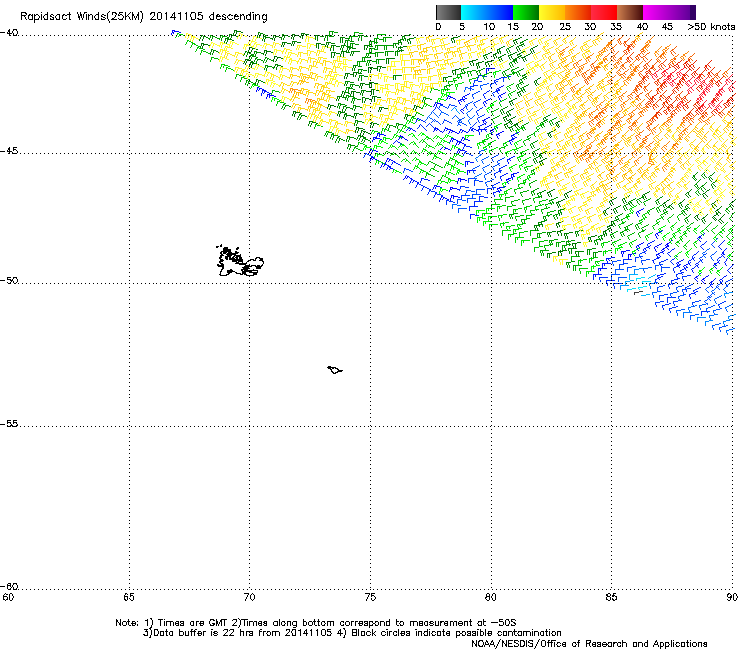Viewport: 740px width, 650px height.
Task: Click the 'Data buffer is 22 hrs' note line
Action: 352,633
